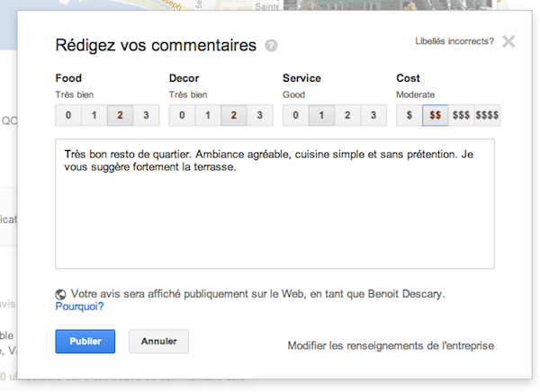Rate Decor as 3
Viewport: 540px width, 392px height.
260,115
